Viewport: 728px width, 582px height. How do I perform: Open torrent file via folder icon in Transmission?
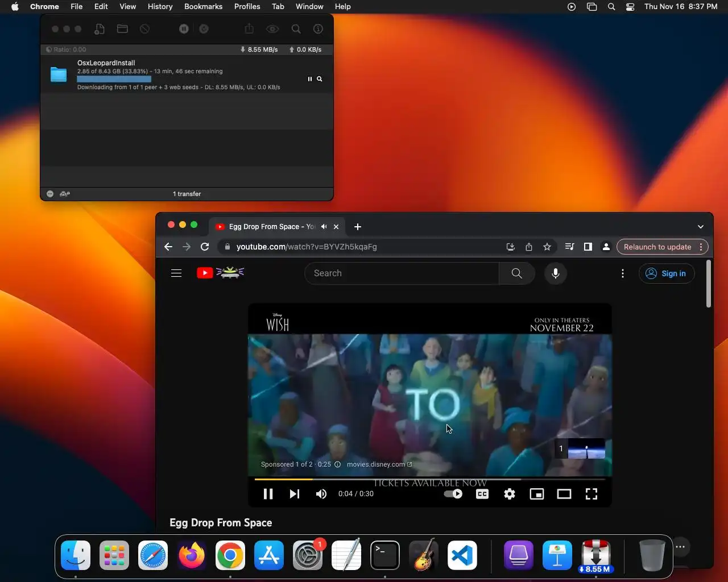point(122,29)
